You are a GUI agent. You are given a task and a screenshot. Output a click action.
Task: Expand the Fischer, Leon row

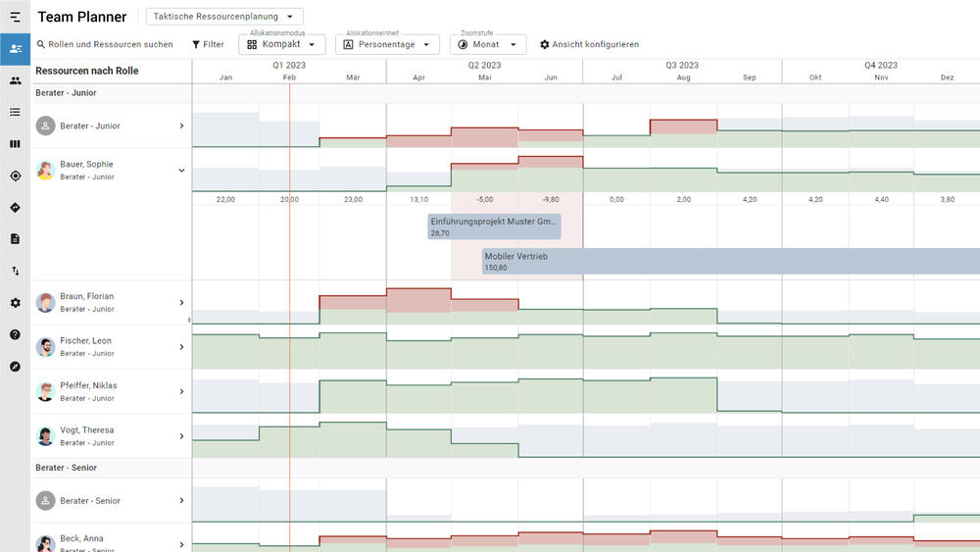click(182, 347)
